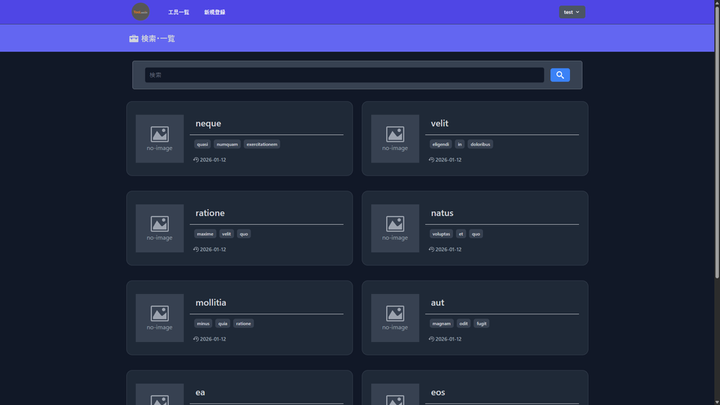The image size is (720, 405).
Task: Select the magnam tag
Action: coord(441,323)
